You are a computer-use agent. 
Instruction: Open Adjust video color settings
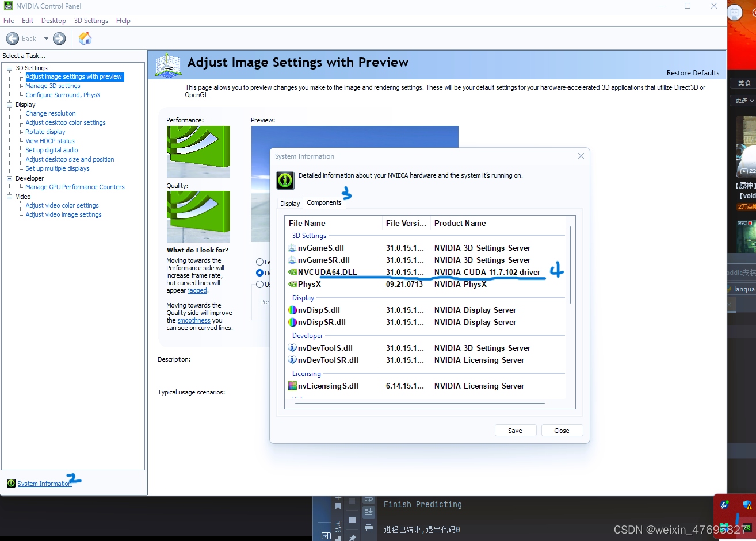click(x=62, y=205)
